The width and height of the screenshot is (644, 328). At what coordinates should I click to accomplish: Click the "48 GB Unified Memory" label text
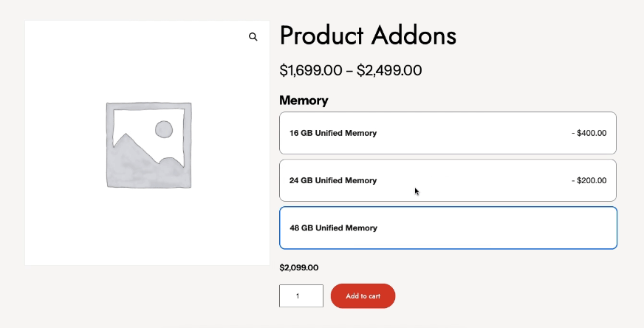tap(333, 228)
